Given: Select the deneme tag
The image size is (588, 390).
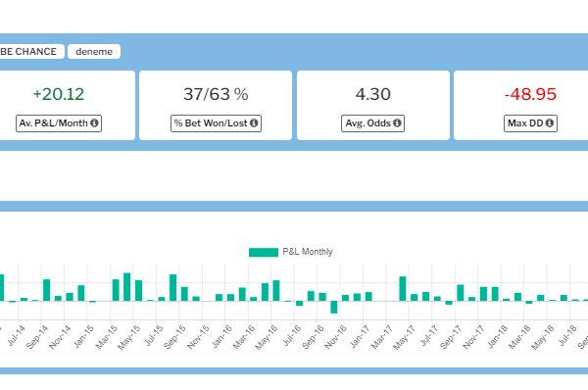Looking at the screenshot, I should tap(94, 51).
